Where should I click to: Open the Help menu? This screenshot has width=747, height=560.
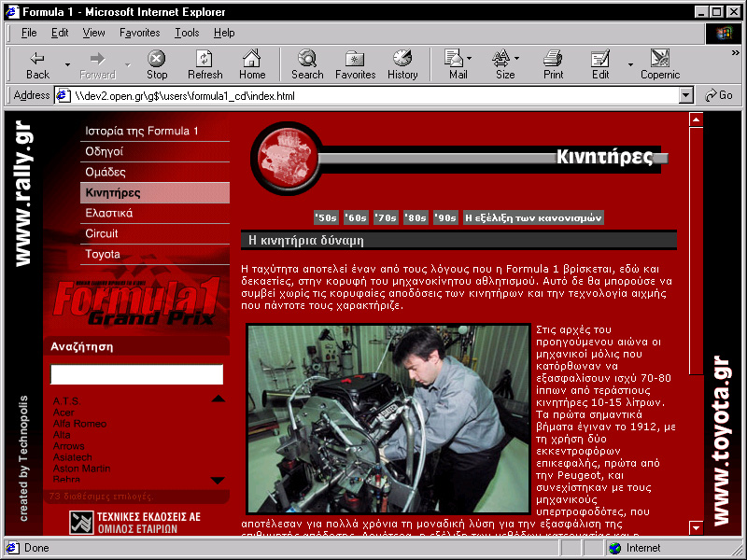(224, 33)
